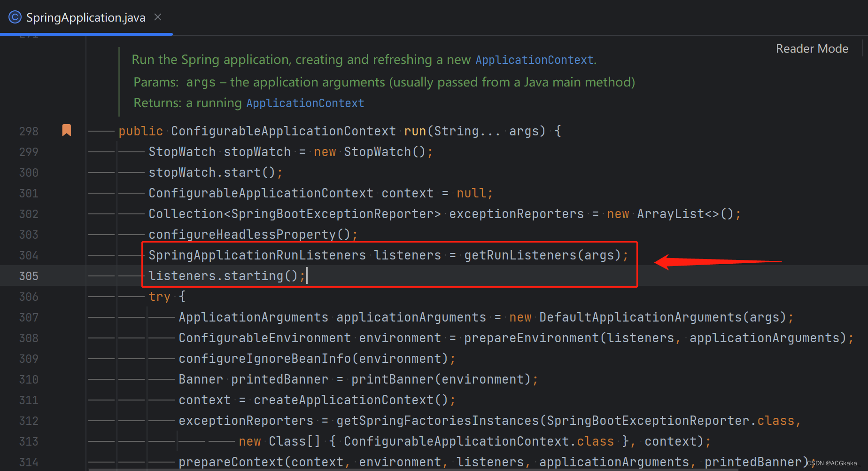This screenshot has width=868, height=471.
Task: Click line number 306 in gutter
Action: [29, 297]
